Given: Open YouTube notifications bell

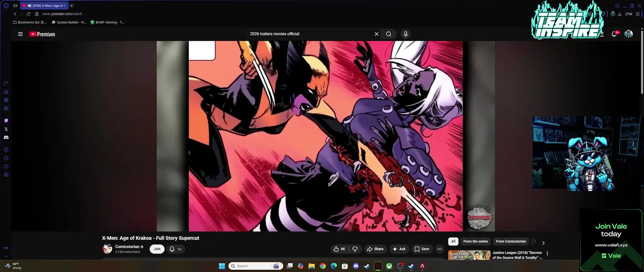Looking at the screenshot, I should click(614, 34).
